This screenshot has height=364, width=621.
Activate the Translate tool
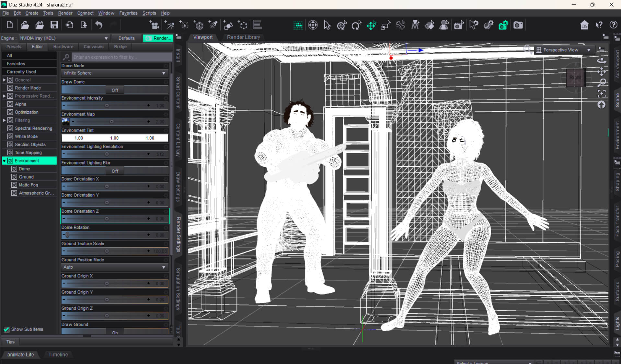pos(371,25)
